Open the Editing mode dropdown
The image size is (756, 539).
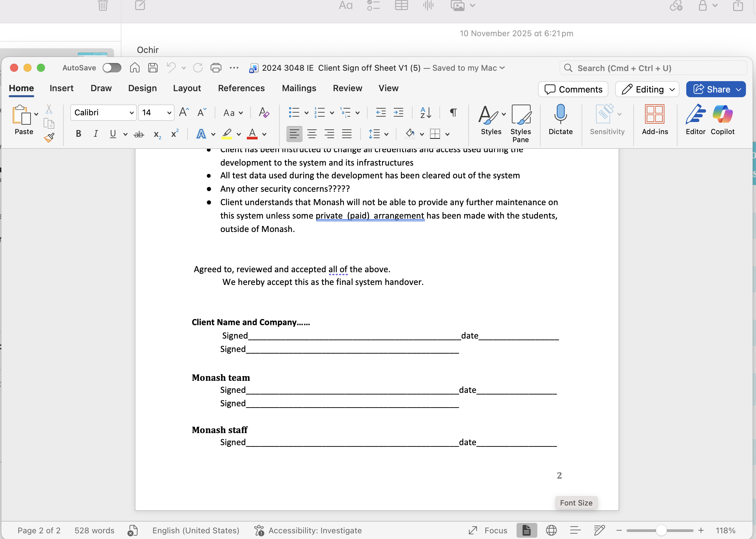tap(647, 89)
